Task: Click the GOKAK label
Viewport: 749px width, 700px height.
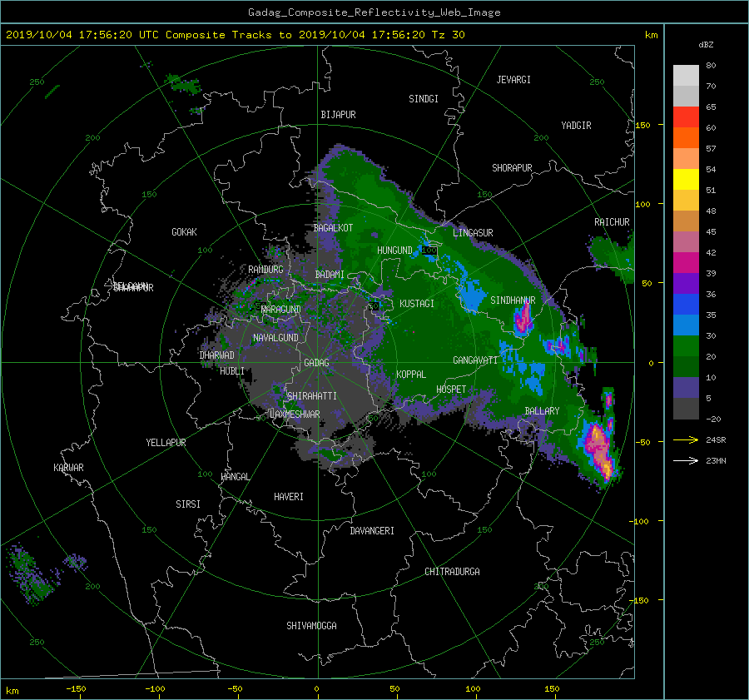Action: coord(185,232)
